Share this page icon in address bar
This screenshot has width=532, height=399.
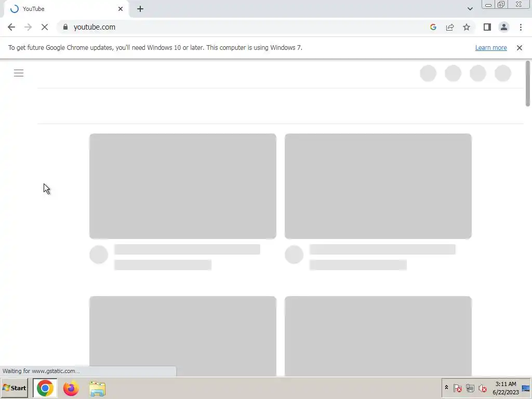point(450,27)
